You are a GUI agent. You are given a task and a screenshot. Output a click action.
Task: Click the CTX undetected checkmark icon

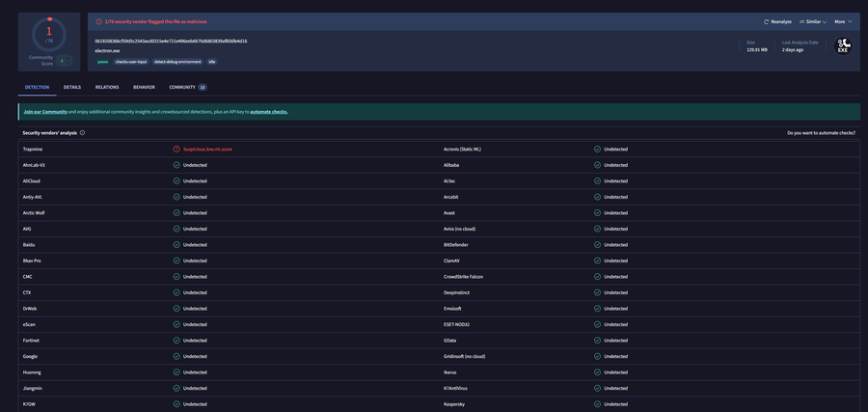click(x=176, y=292)
